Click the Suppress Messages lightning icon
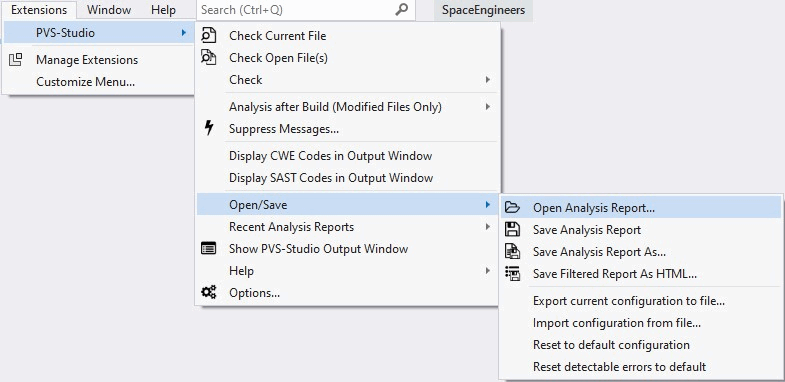Viewport: 785px width, 382px height. tap(209, 128)
